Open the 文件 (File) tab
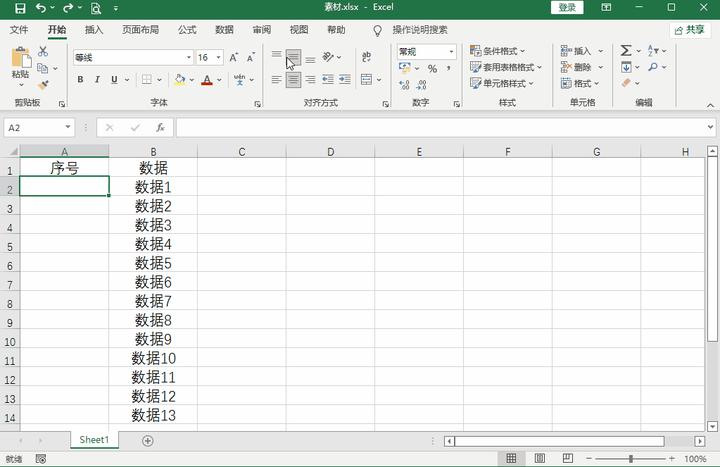Viewport: 720px width, 467px height. pos(19,30)
